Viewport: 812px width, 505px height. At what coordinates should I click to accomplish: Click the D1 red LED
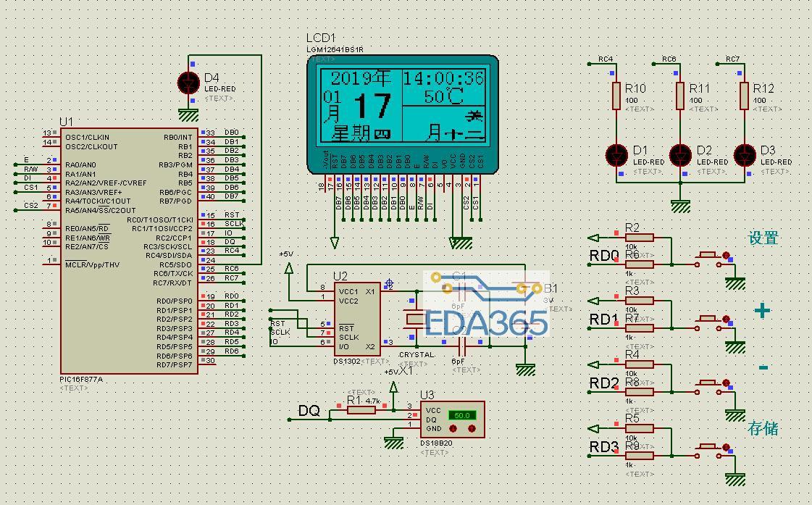point(616,155)
